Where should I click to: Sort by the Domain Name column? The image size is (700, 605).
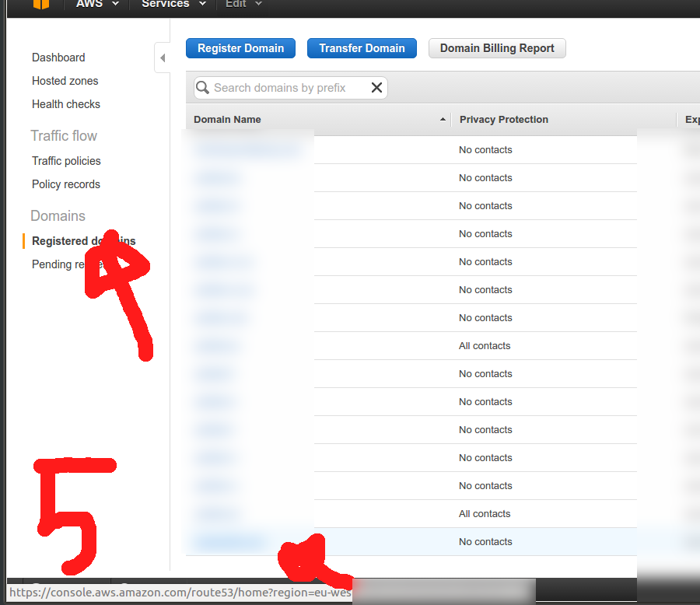point(227,120)
